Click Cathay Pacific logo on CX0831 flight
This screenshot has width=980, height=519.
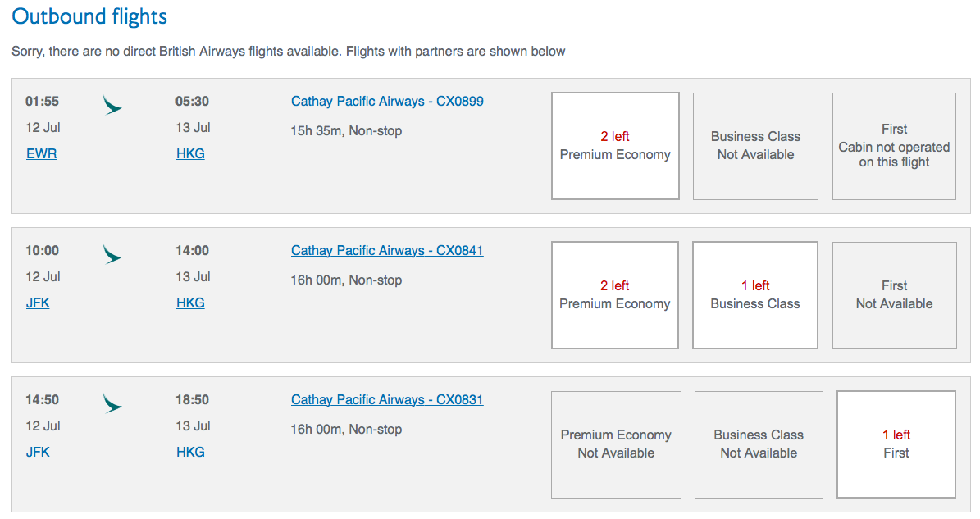point(112,403)
